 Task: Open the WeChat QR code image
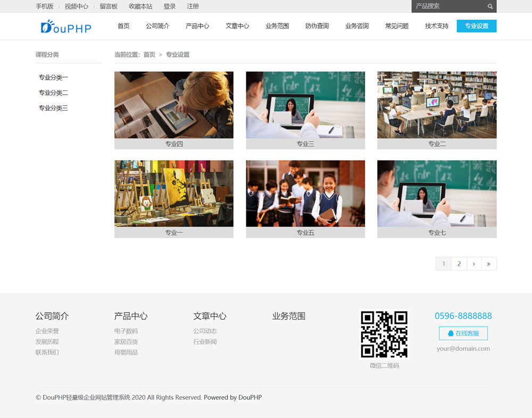coord(384,334)
